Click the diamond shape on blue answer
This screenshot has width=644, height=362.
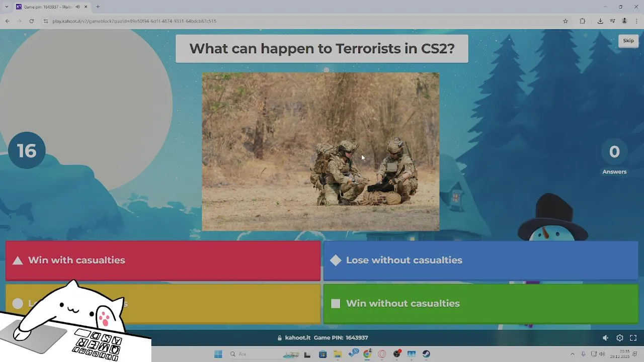click(336, 260)
